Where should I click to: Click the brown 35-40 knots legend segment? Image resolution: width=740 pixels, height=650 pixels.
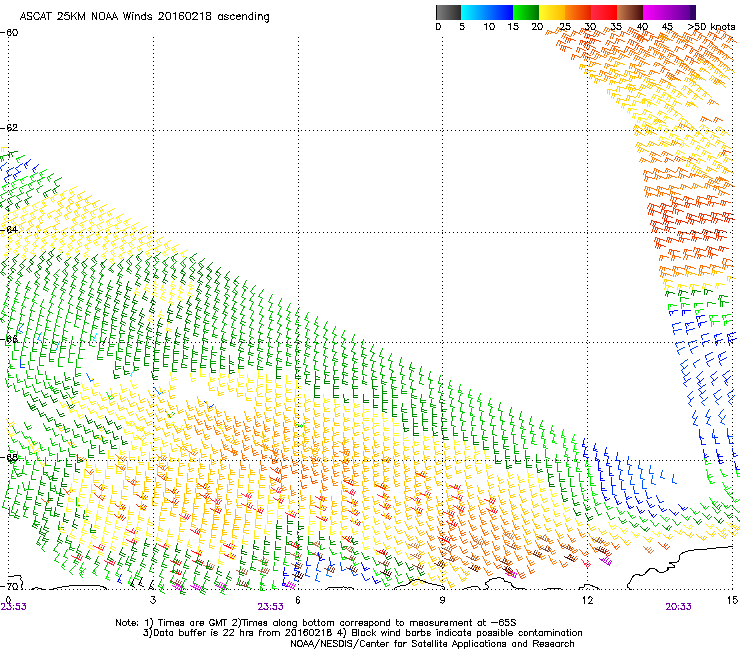pyautogui.click(x=630, y=12)
